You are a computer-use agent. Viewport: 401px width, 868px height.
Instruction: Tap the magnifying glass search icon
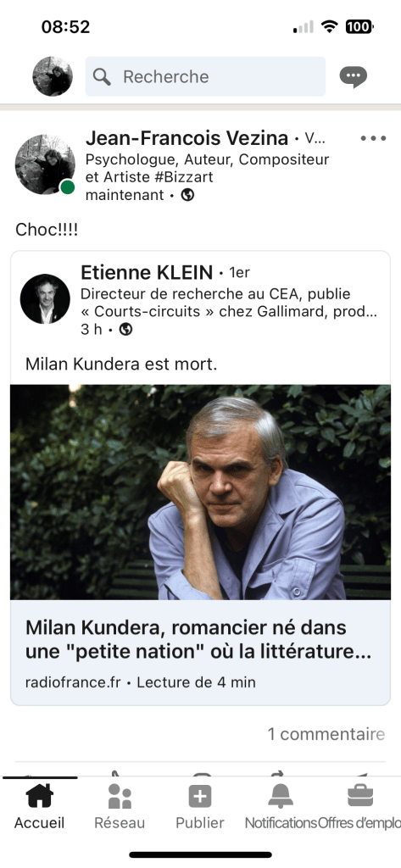point(102,76)
